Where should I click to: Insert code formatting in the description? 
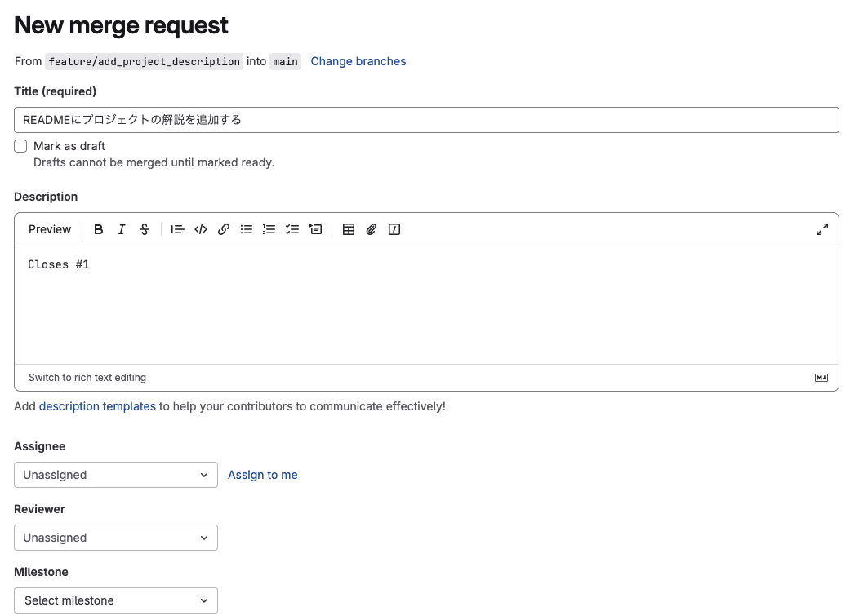click(201, 229)
